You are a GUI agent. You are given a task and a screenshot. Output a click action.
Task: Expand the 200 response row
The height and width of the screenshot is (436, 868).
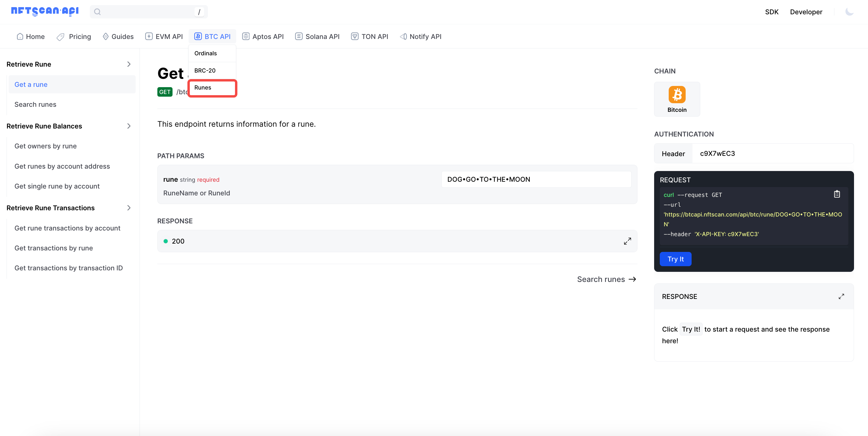(x=627, y=241)
